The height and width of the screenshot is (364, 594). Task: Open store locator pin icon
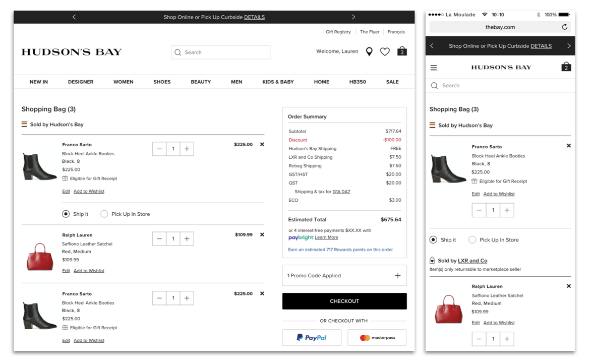click(369, 51)
